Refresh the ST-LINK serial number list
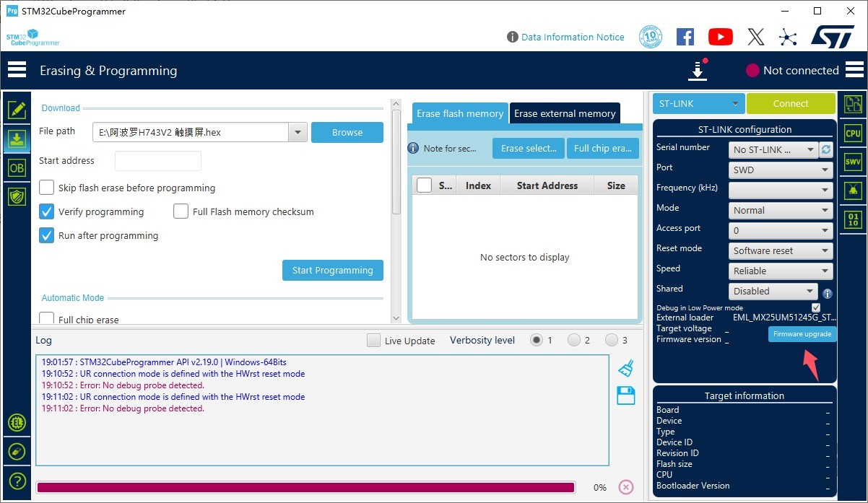The width and height of the screenshot is (868, 503). 827,149
